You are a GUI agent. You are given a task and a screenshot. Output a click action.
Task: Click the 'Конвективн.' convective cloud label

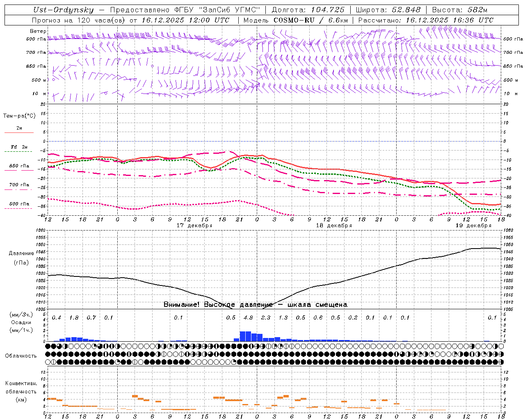point(21,383)
